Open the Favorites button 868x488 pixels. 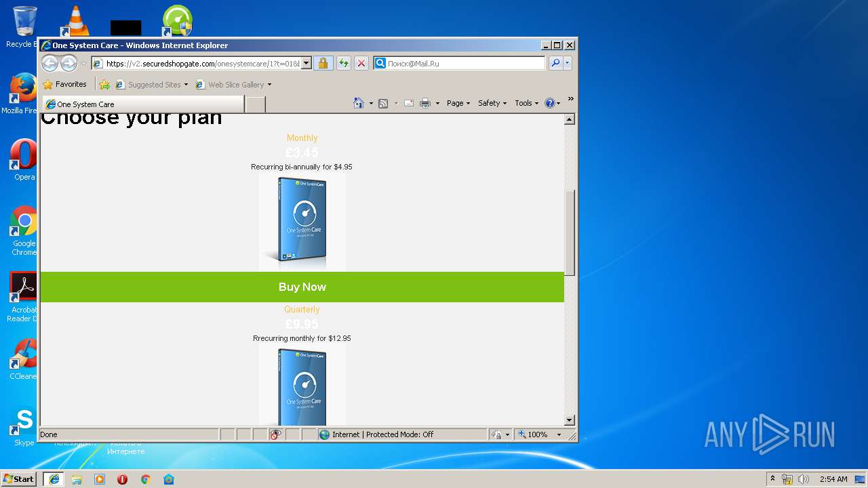point(65,85)
